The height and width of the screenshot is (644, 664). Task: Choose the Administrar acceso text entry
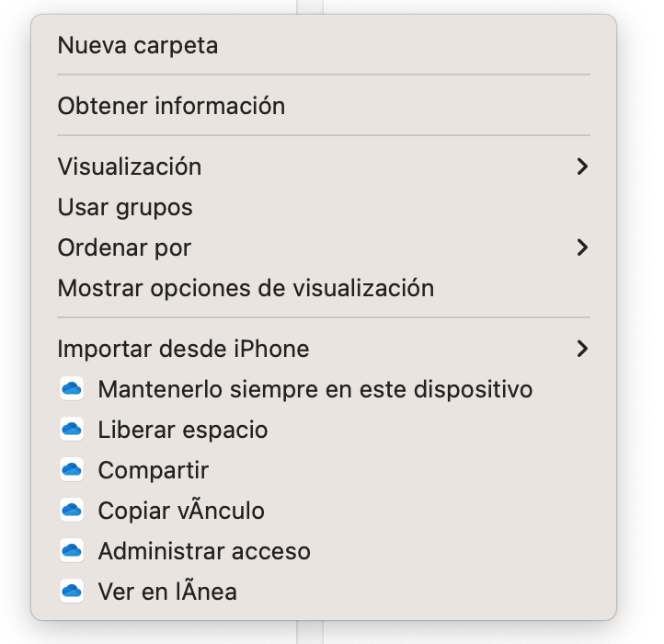pos(204,551)
